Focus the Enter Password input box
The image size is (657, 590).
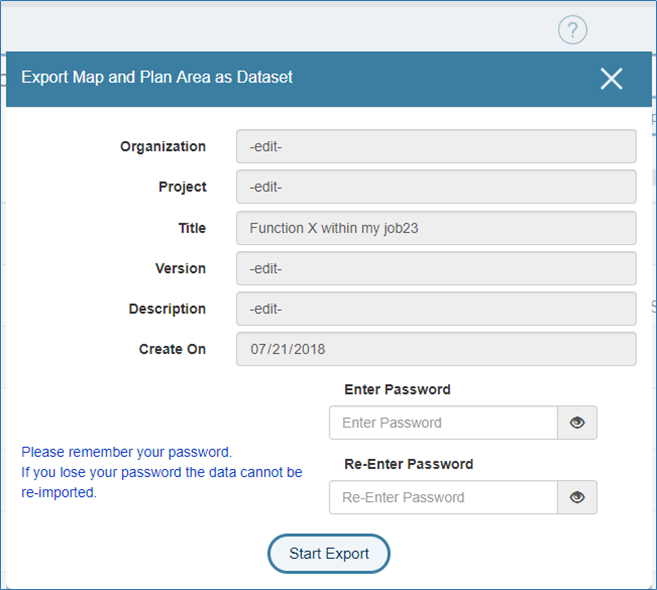(x=443, y=422)
